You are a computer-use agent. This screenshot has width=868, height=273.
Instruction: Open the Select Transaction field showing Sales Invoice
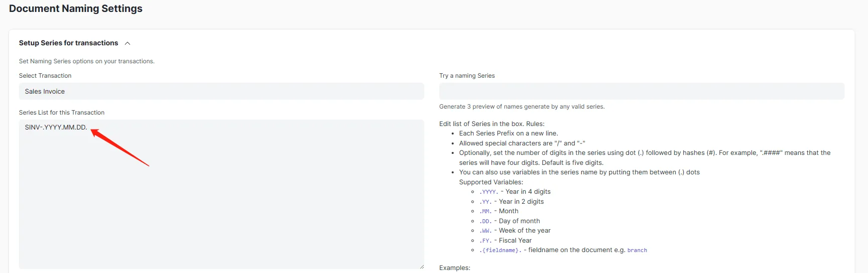[x=221, y=91]
